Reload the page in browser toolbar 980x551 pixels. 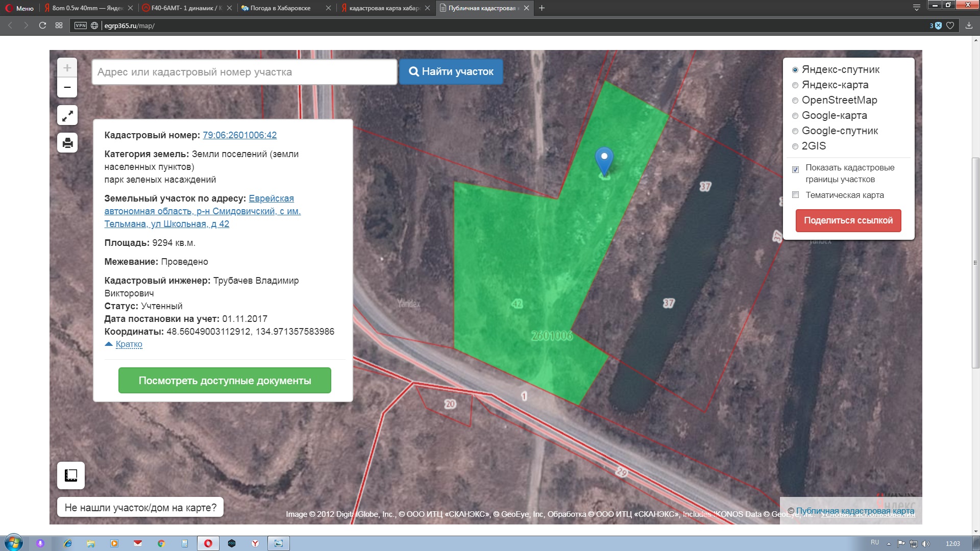pyautogui.click(x=43, y=26)
